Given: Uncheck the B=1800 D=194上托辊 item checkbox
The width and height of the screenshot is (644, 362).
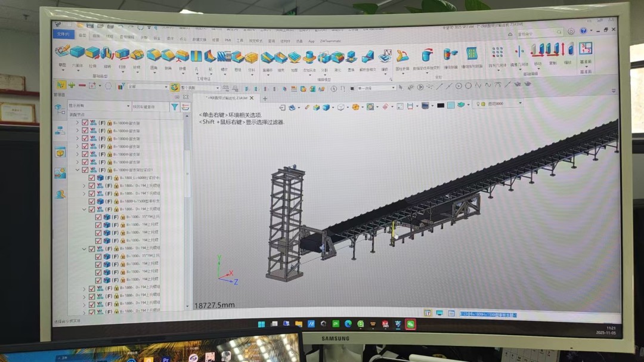Looking at the screenshot, I should click(x=91, y=185).
